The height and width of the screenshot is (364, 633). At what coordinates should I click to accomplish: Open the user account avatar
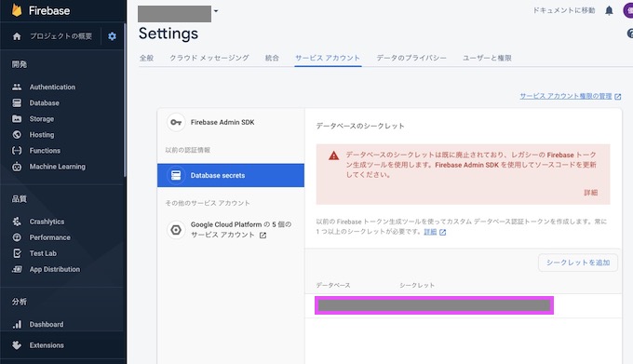click(628, 11)
